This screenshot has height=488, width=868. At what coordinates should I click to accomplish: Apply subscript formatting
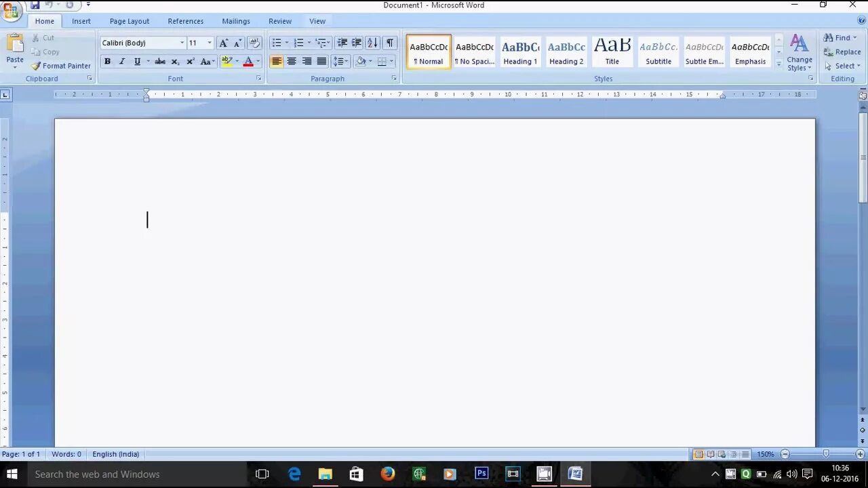click(175, 62)
